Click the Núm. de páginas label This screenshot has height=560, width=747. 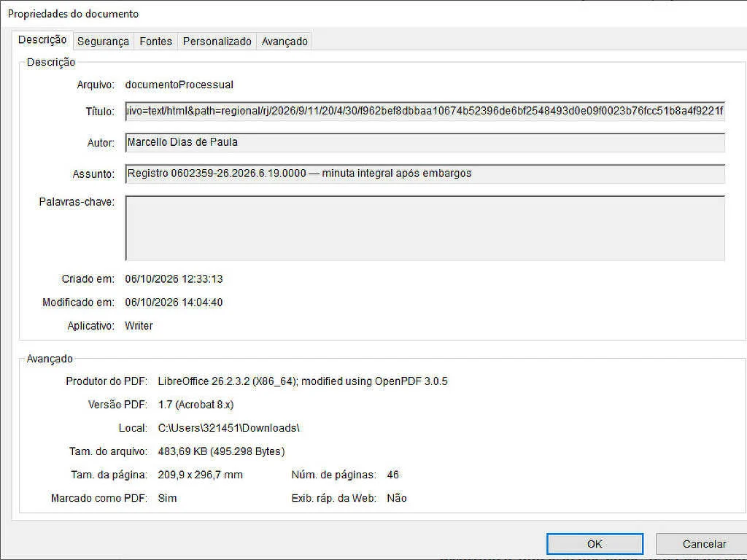[334, 475]
